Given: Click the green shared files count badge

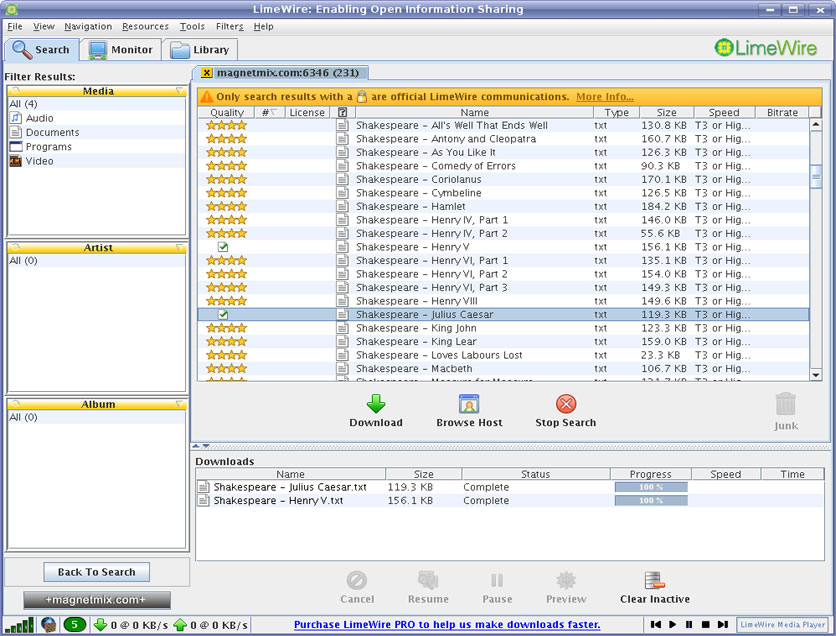Looking at the screenshot, I should coord(75,625).
